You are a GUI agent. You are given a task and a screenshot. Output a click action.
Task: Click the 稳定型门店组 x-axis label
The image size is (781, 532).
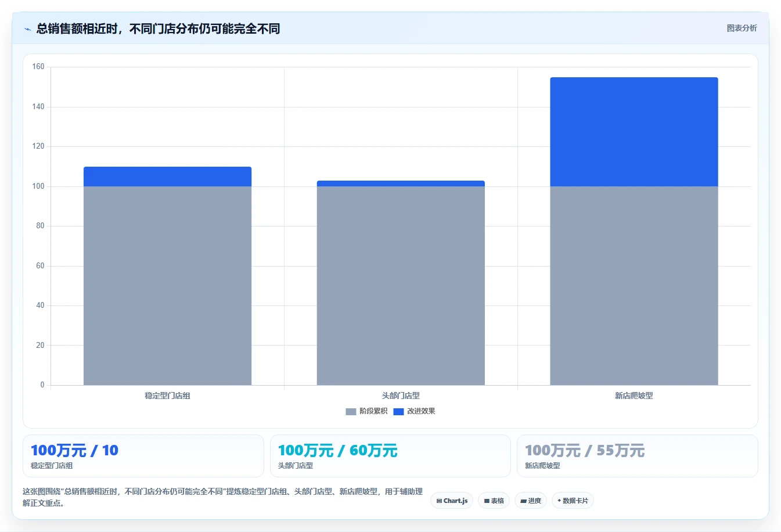click(x=167, y=396)
